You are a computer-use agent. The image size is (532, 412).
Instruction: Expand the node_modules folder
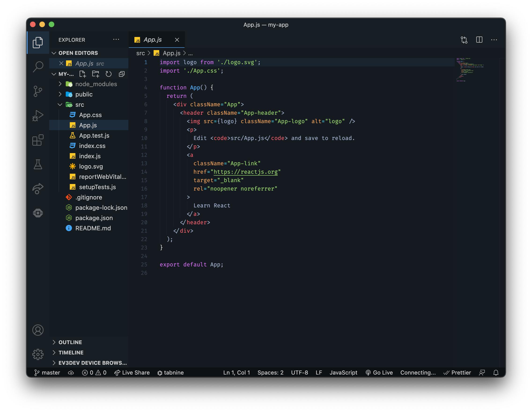[x=96, y=84]
